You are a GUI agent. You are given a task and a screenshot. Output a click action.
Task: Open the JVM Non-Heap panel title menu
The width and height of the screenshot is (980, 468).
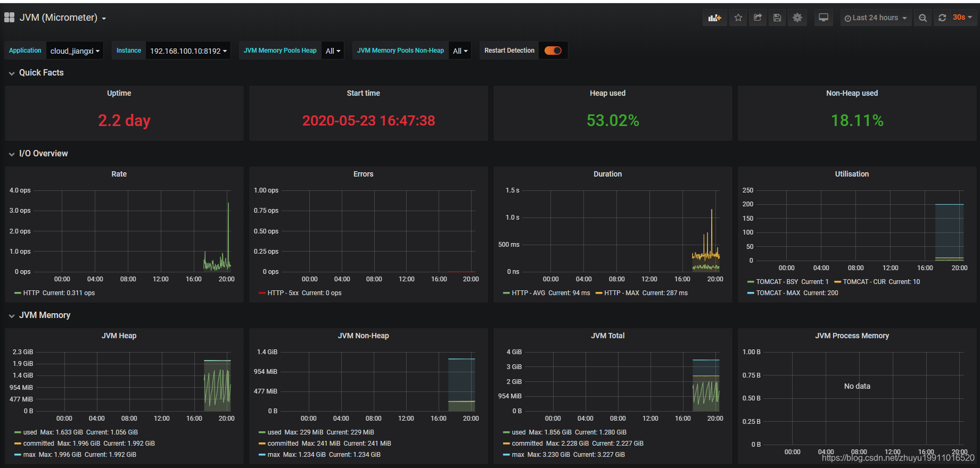[364, 336]
